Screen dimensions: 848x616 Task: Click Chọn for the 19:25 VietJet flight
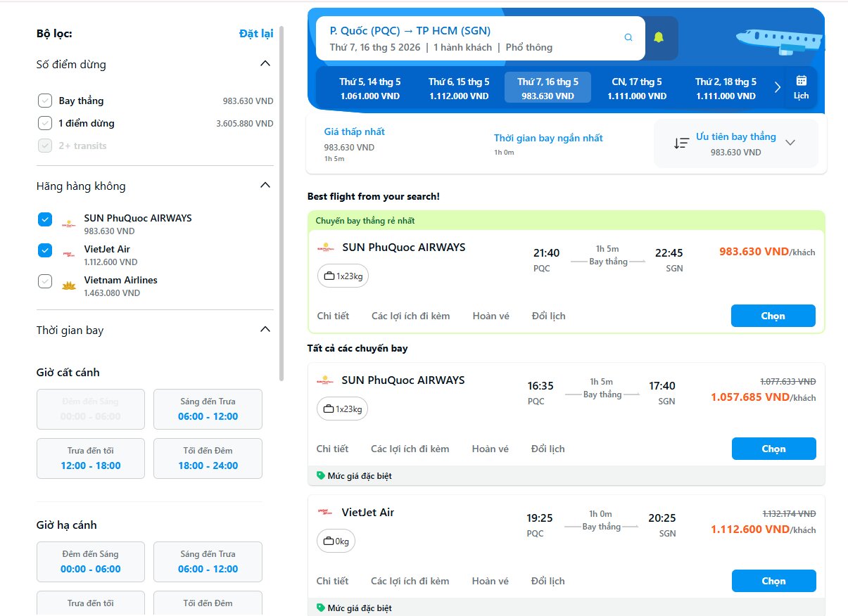pos(773,581)
